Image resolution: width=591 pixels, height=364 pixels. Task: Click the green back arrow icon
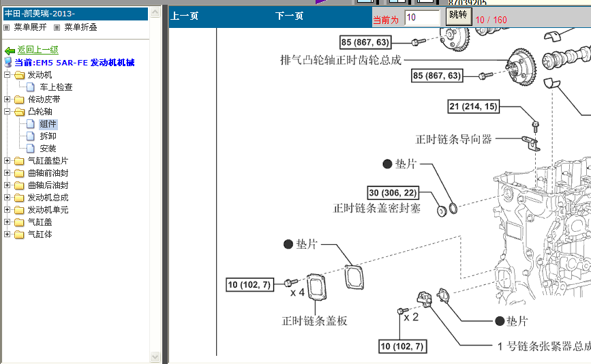[x=10, y=50]
